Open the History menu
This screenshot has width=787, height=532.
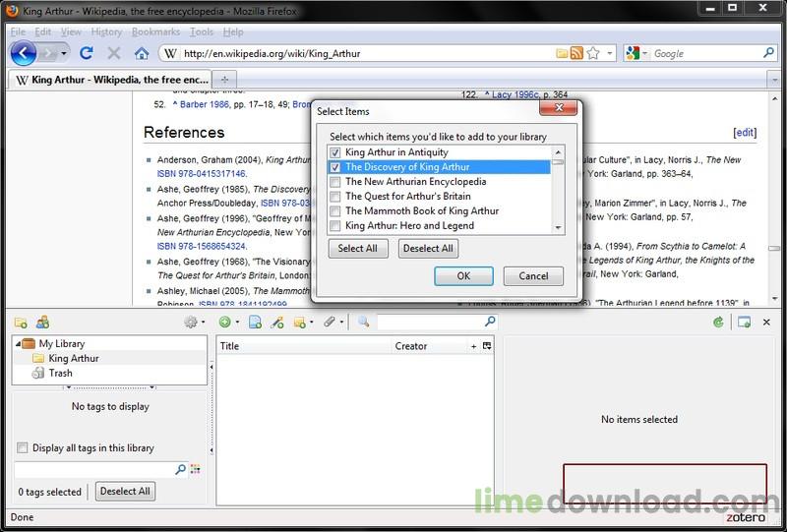click(106, 31)
